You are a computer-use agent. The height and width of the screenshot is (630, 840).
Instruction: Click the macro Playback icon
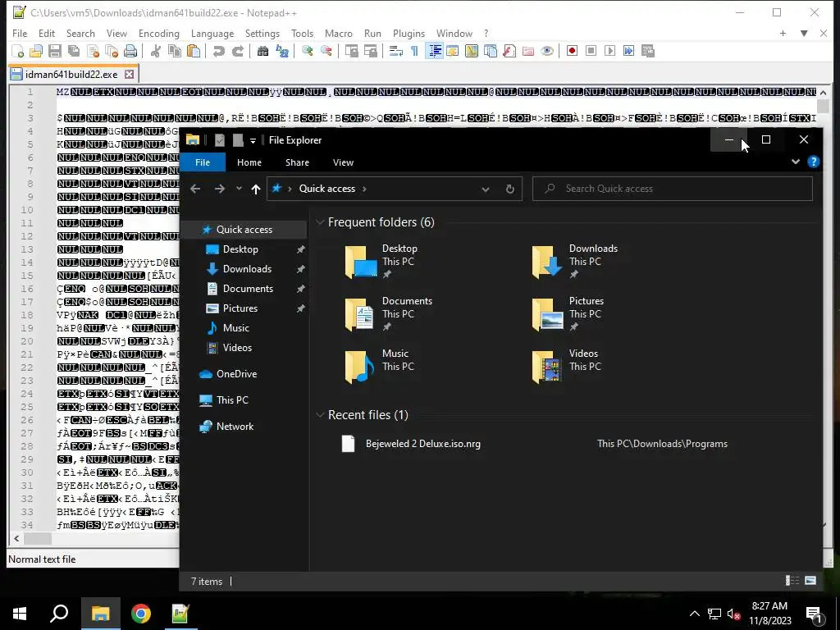click(609, 51)
